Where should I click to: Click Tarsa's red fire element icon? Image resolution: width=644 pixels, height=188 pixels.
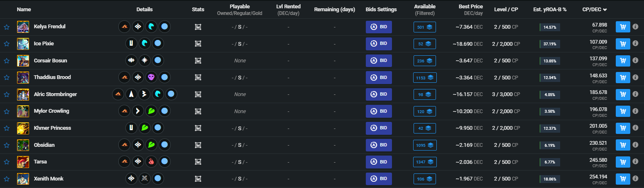pyautogui.click(x=152, y=162)
